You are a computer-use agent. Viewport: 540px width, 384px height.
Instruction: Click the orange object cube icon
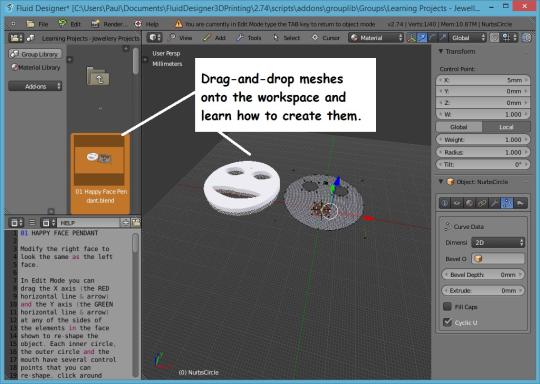[x=451, y=181]
